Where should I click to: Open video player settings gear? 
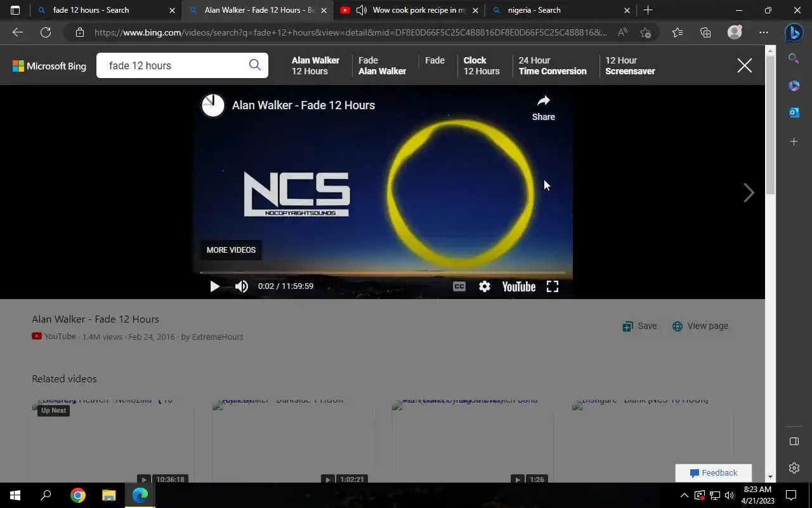[485, 286]
